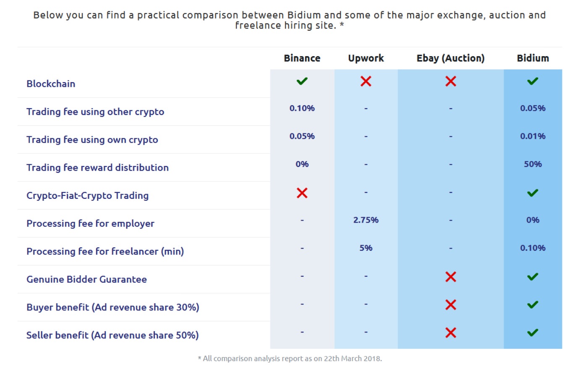The height and width of the screenshot is (369, 588).
Task: Click Ebay's red X for Genuine Bidder Guarantee
Action: [x=450, y=277]
